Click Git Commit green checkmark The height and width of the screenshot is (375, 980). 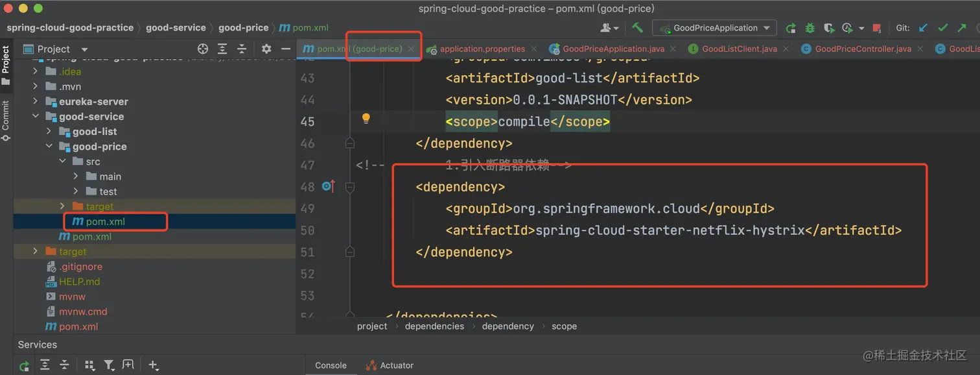[943, 28]
